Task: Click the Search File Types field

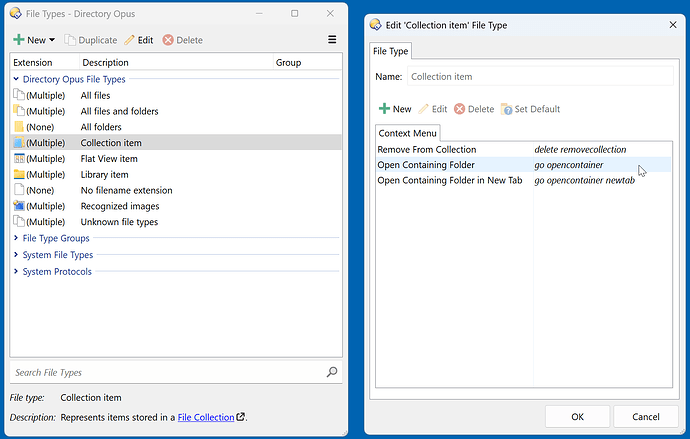Action: point(165,372)
